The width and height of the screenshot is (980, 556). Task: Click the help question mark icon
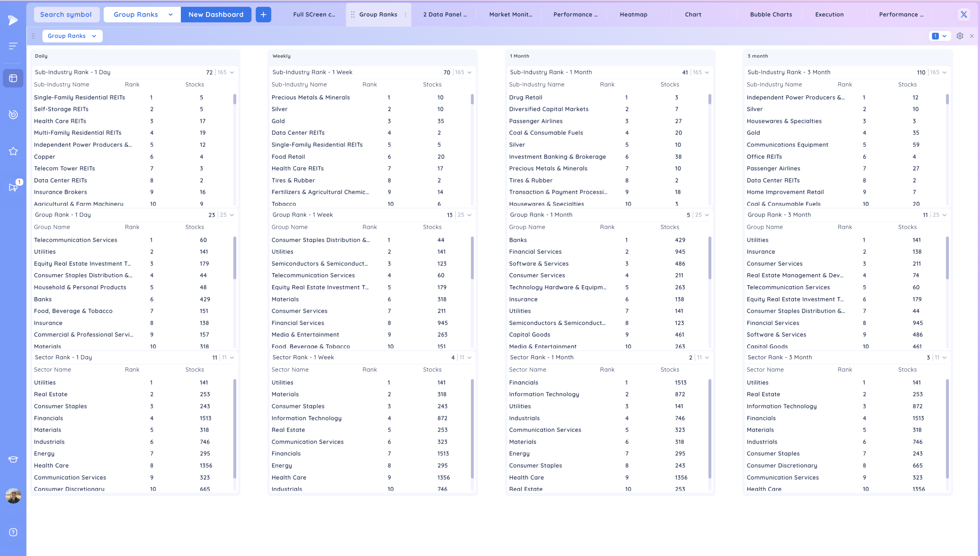tap(13, 532)
